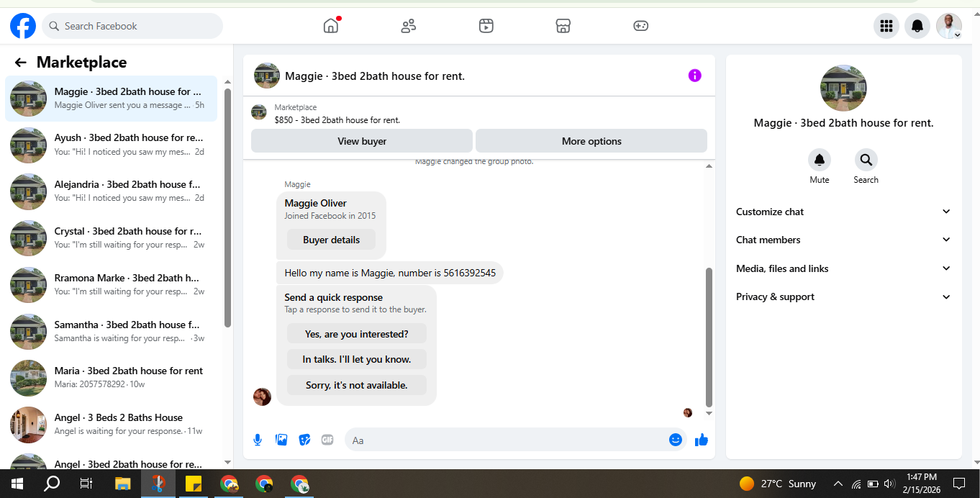Click the taskbar clock showing 1:47 PM
Viewport: 980px width, 498px height.
tap(921, 484)
